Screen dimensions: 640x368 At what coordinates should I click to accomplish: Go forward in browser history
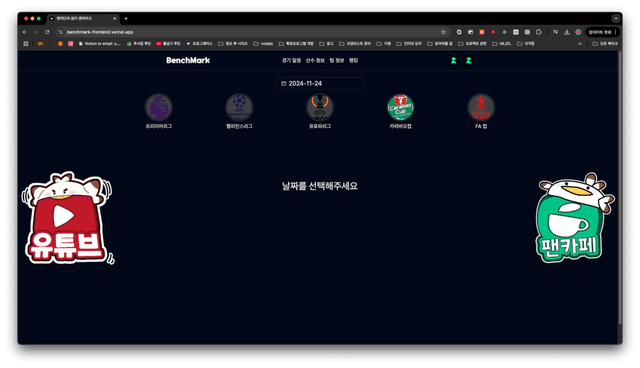click(x=36, y=32)
